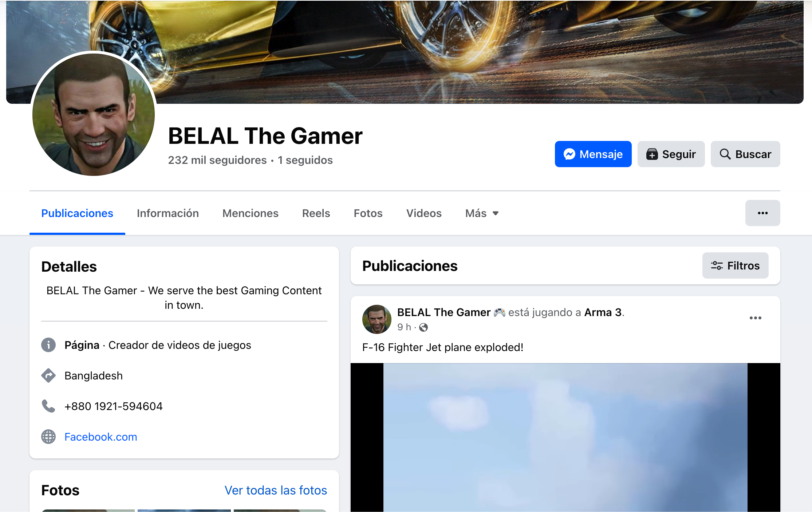
Task: Go to the Videos tab
Action: pos(424,213)
